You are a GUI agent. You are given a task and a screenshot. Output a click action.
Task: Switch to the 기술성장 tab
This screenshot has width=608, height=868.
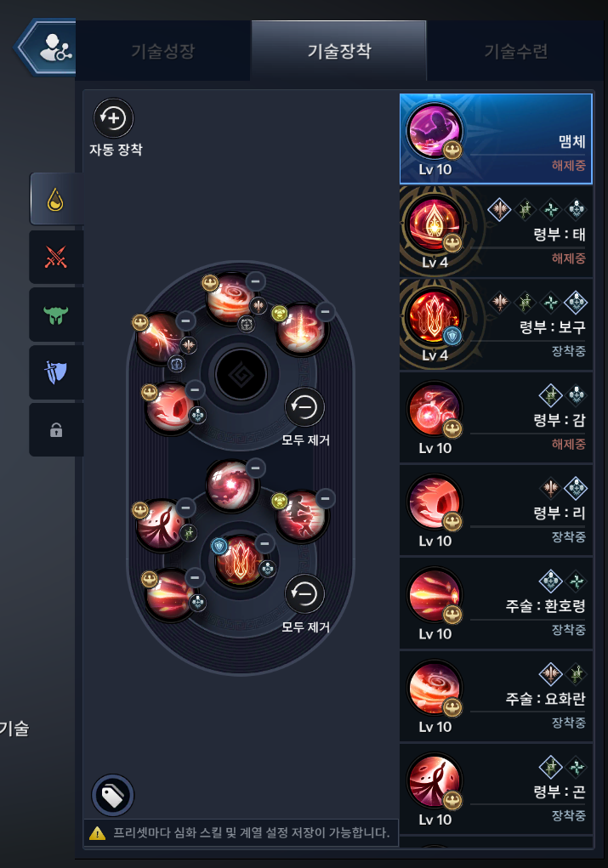pyautogui.click(x=162, y=51)
